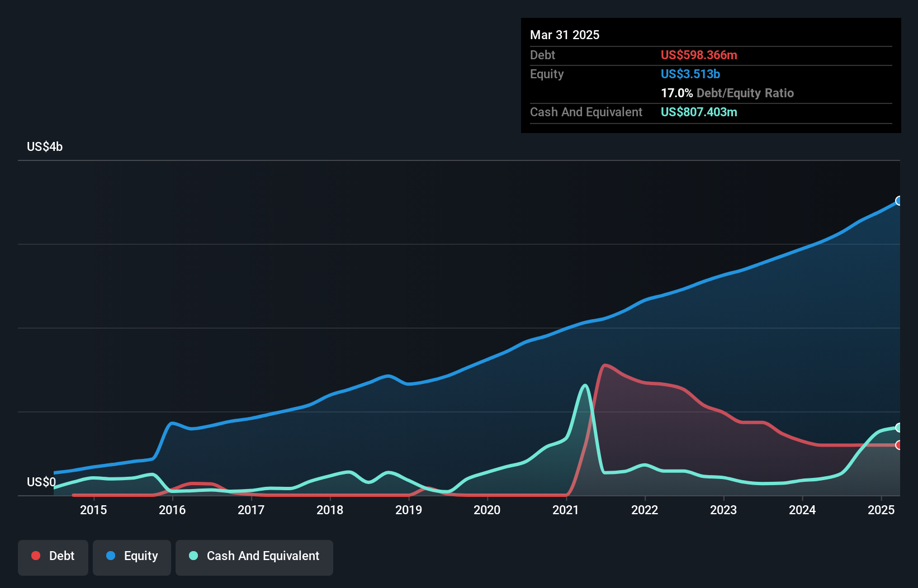Screen dimensions: 918x588
Task: Click the 2022 x-axis label
Action: (645, 510)
